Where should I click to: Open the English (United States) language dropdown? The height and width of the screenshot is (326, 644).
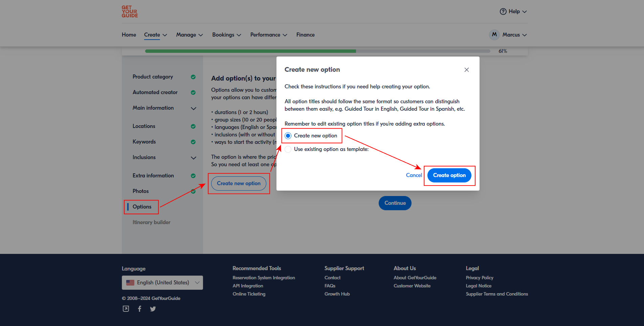pyautogui.click(x=162, y=283)
